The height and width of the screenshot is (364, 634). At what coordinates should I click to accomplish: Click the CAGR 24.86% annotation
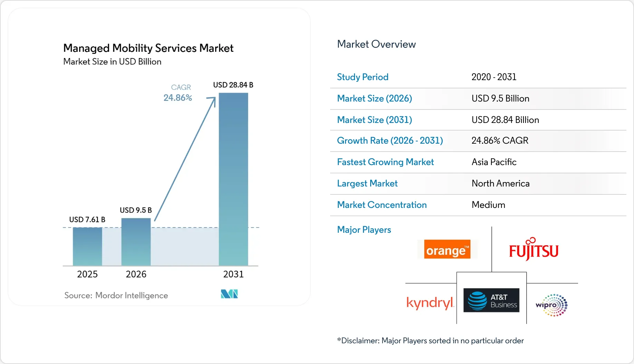click(178, 93)
